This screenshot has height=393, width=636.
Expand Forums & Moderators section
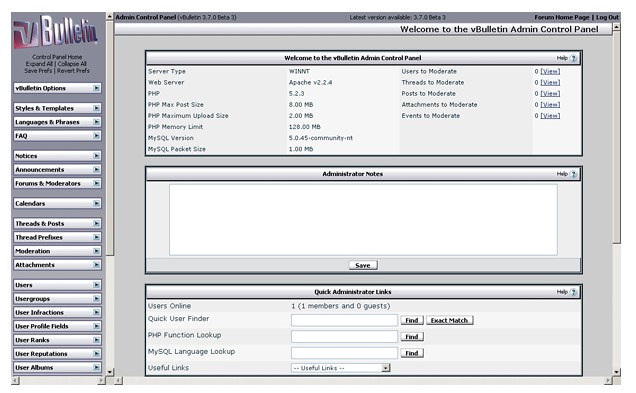(57, 183)
